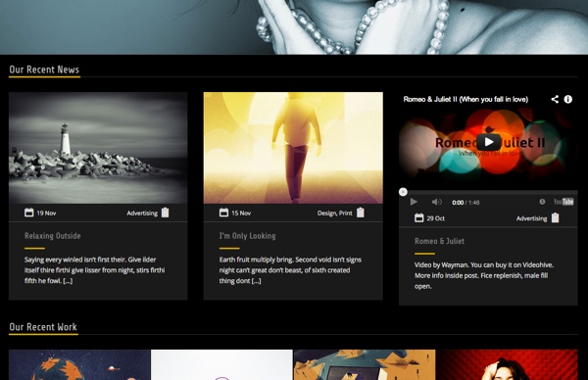Click the Our Recent News heading

44,70
